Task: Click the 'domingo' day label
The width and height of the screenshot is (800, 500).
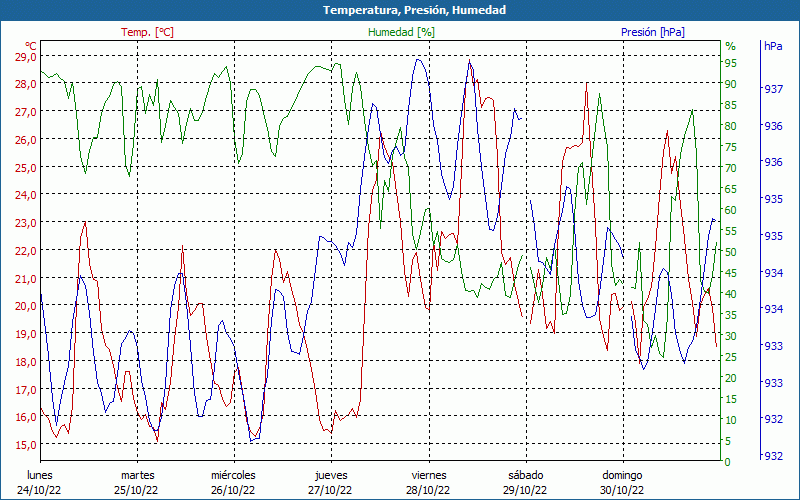Action: tap(622, 476)
